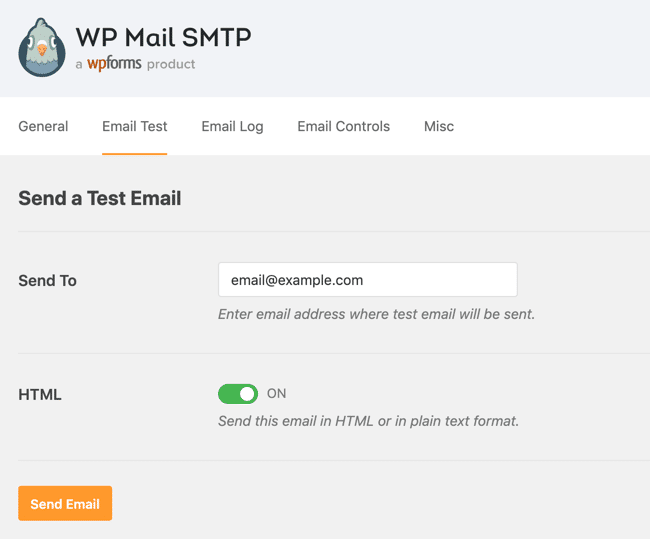Click the Send Email button

click(x=65, y=503)
